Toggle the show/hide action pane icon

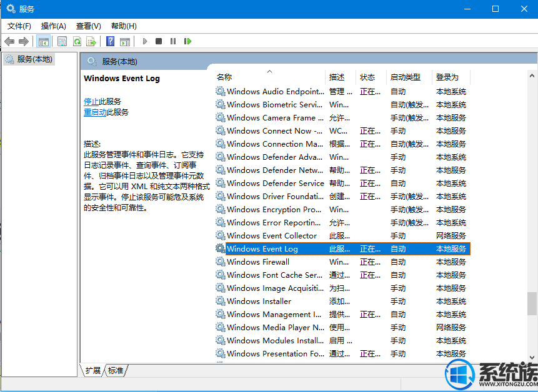(125, 41)
